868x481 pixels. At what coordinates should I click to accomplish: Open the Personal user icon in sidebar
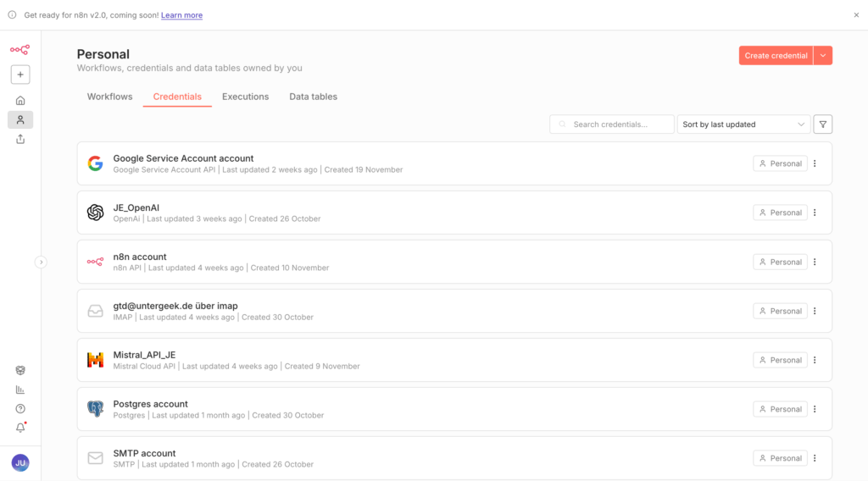(20, 120)
